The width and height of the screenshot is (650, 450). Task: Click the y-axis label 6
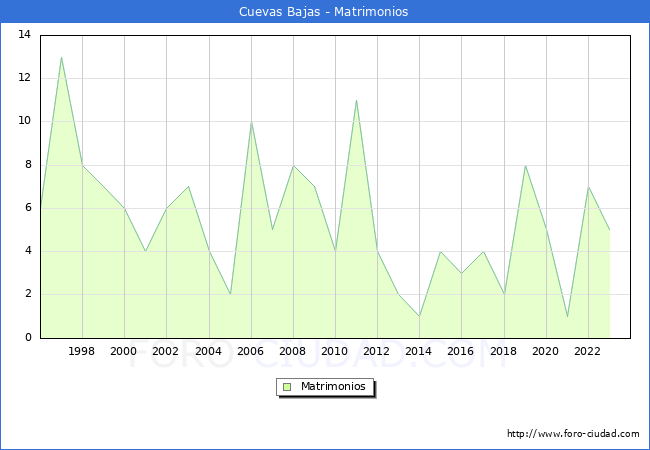pos(28,208)
